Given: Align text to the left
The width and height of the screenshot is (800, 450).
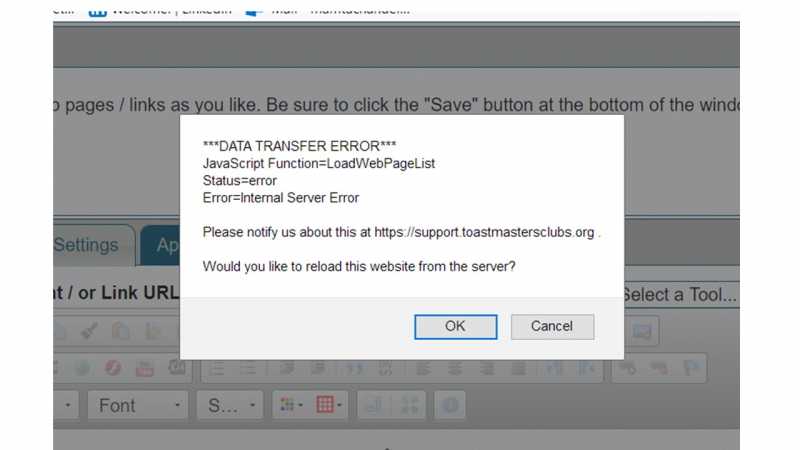Looking at the screenshot, I should (423, 368).
